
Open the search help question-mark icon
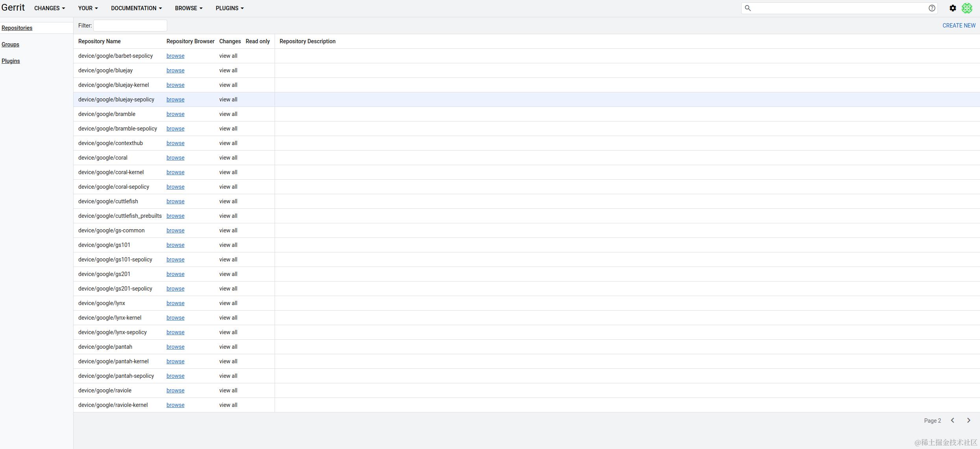(x=932, y=8)
